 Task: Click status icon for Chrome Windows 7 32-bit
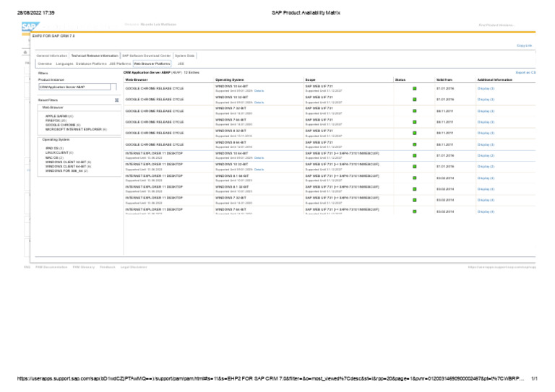tap(414, 110)
